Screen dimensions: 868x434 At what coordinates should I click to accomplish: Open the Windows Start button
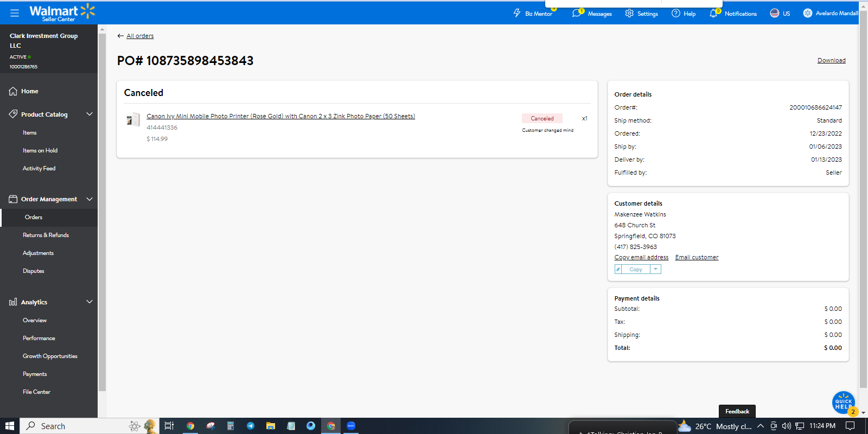[9, 426]
